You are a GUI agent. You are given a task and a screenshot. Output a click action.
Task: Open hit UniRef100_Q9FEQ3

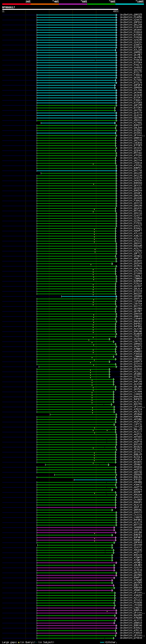[131, 22]
